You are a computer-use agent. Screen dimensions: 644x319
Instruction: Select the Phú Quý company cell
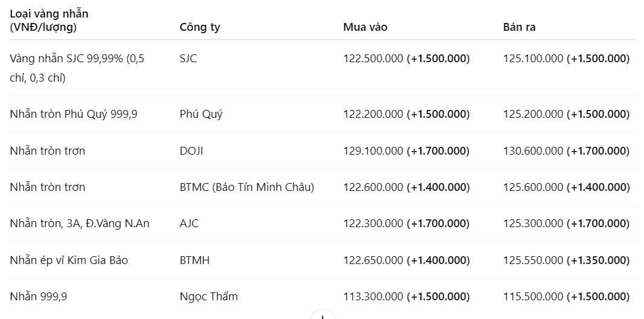pyautogui.click(x=201, y=114)
